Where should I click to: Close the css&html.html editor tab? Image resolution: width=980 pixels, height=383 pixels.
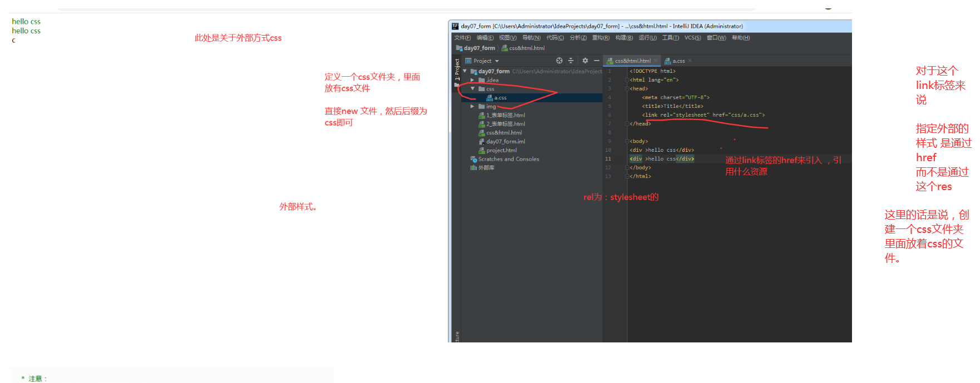656,61
